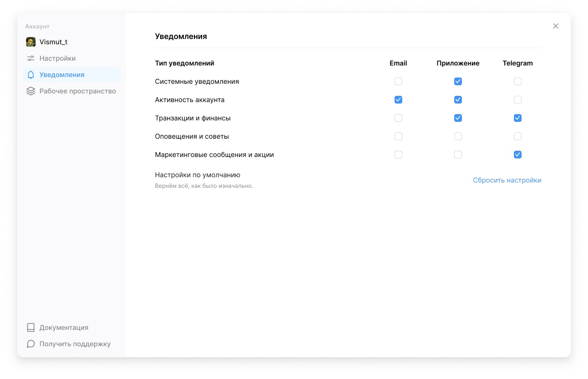
Task: Switch to Рабочее пространство section
Action: coord(77,91)
